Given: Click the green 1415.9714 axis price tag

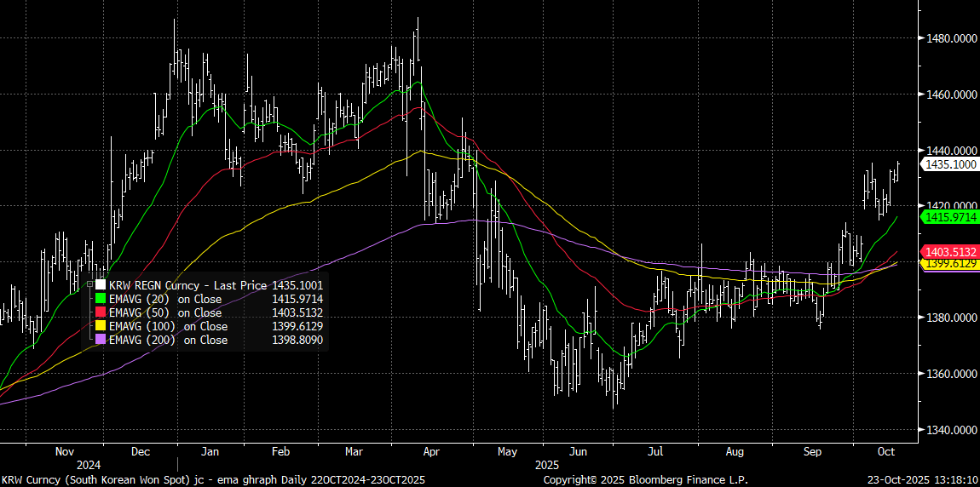Looking at the screenshot, I should pos(948,218).
